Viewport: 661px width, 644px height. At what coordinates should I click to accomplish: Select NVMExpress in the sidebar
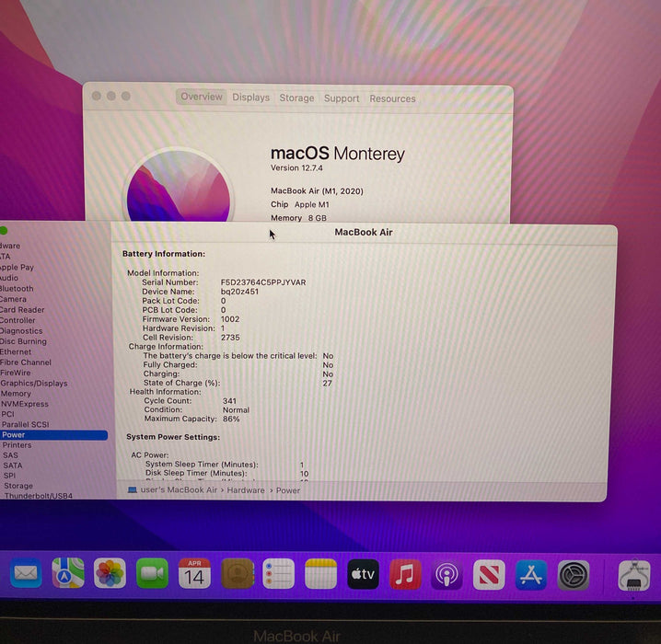[x=25, y=404]
